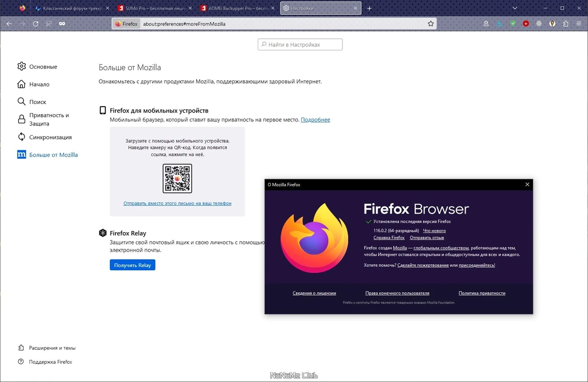
Task: Open the bookmarks tray star toolbar icon
Action: click(486, 24)
